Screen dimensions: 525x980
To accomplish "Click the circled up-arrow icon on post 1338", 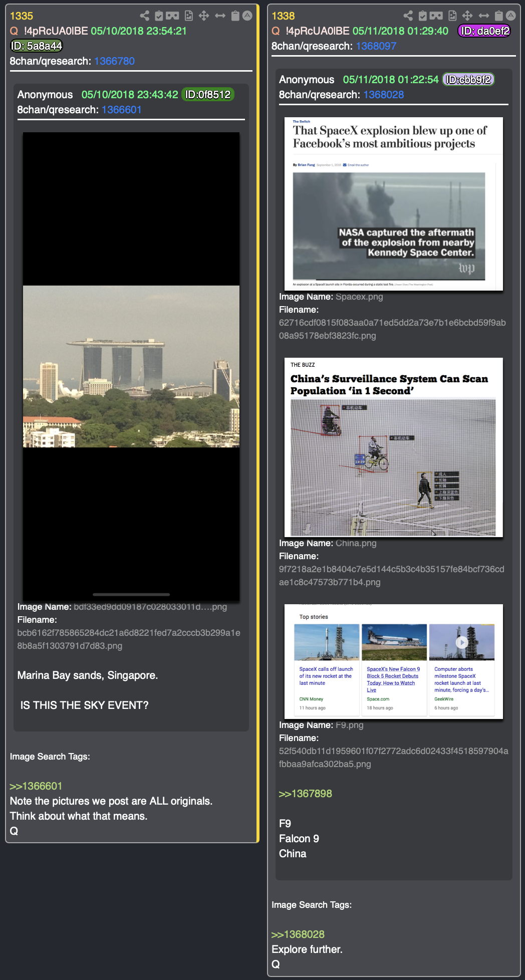I will [x=511, y=16].
